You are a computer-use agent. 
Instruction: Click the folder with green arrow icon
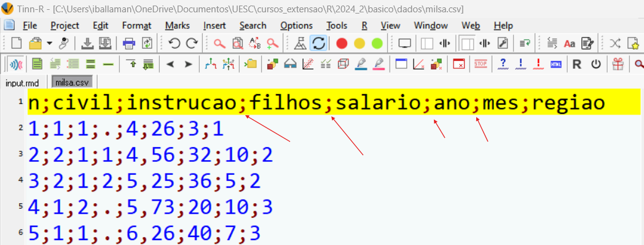pos(250,64)
